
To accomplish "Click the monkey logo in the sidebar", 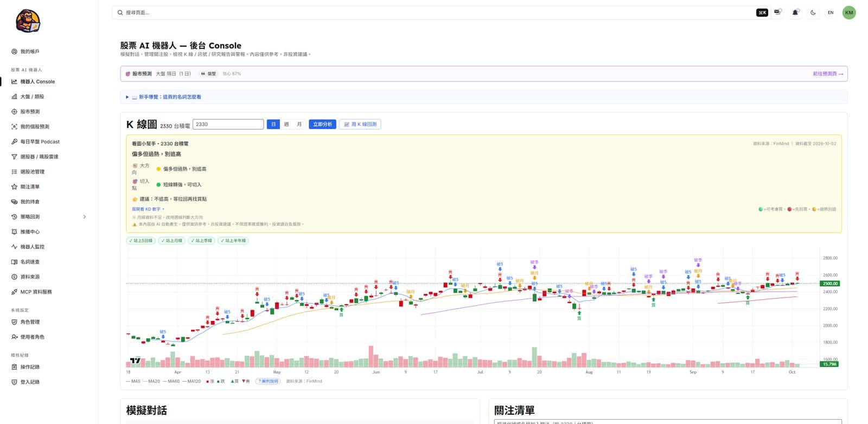I will [28, 21].
